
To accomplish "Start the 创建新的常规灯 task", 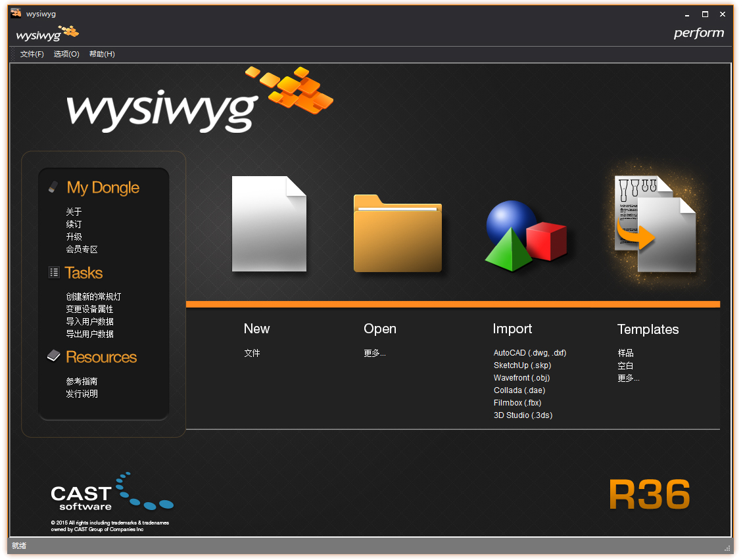I will pos(93,296).
